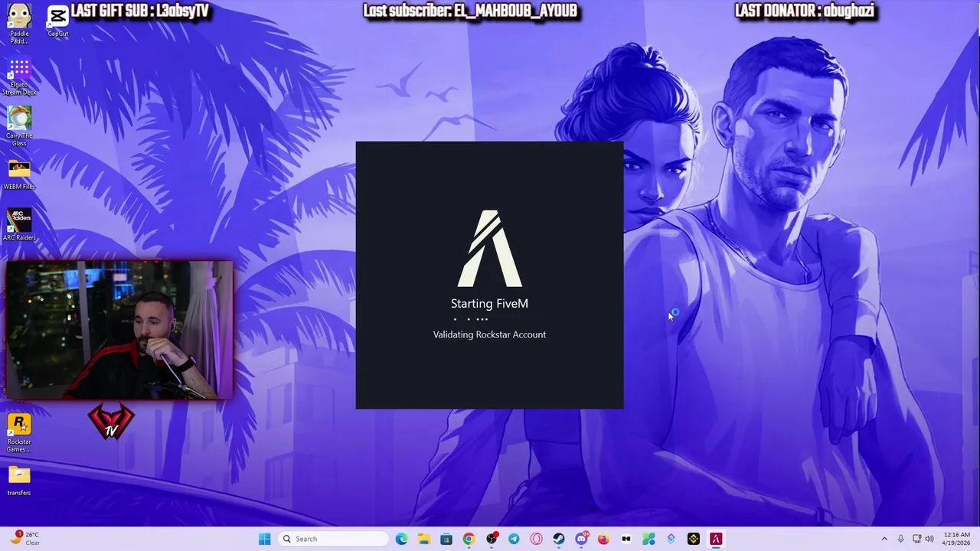Open Firefox from the taskbar
980x551 pixels.
tap(603, 539)
